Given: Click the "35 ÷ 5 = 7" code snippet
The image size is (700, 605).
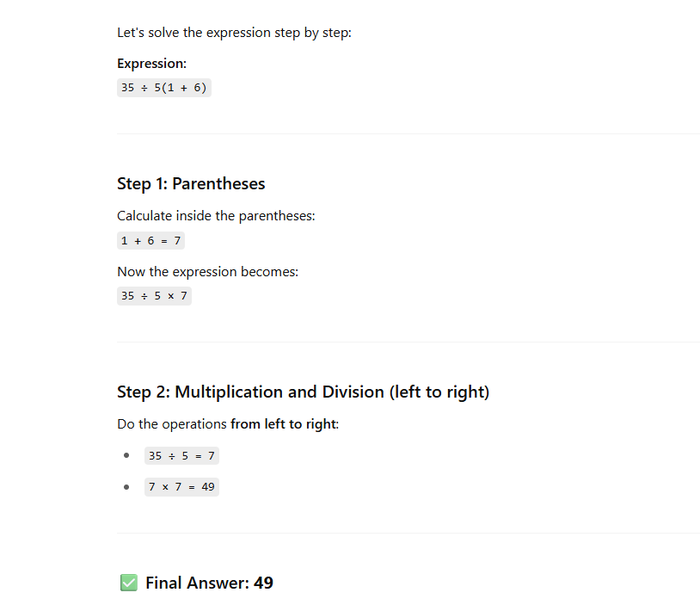Looking at the screenshot, I should click(x=181, y=456).
